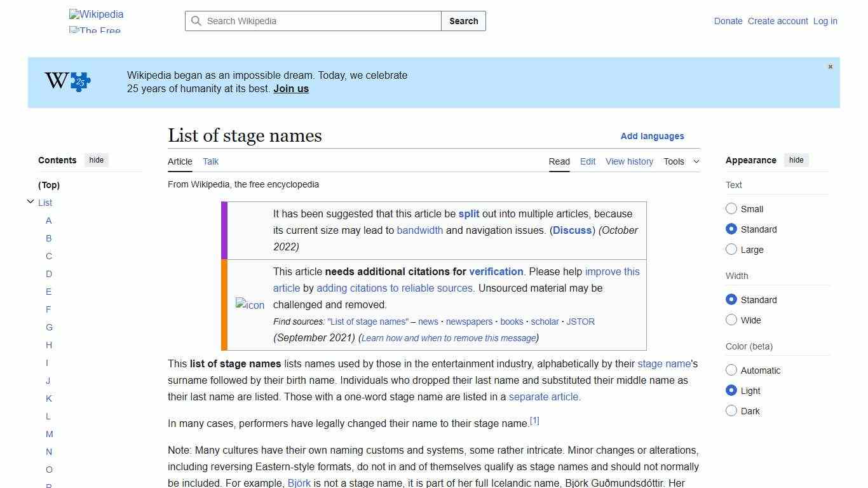
Task: Enable Wide page width
Action: tap(731, 320)
